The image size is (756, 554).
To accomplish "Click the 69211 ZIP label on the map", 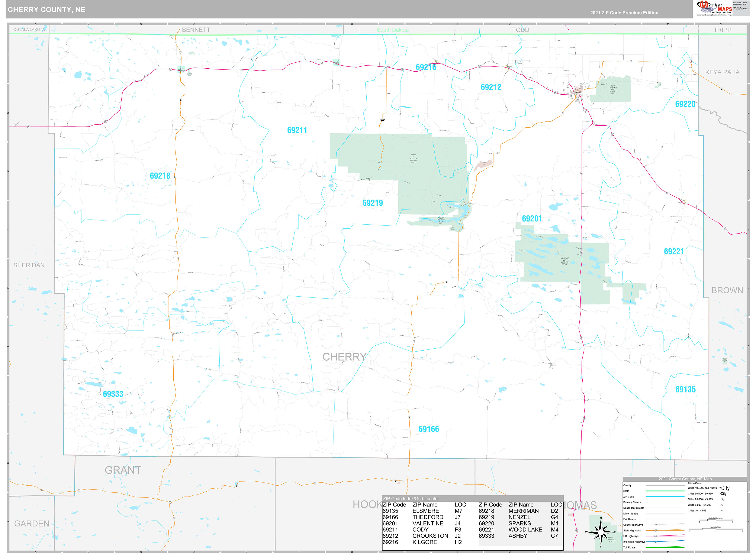I will (x=297, y=130).
